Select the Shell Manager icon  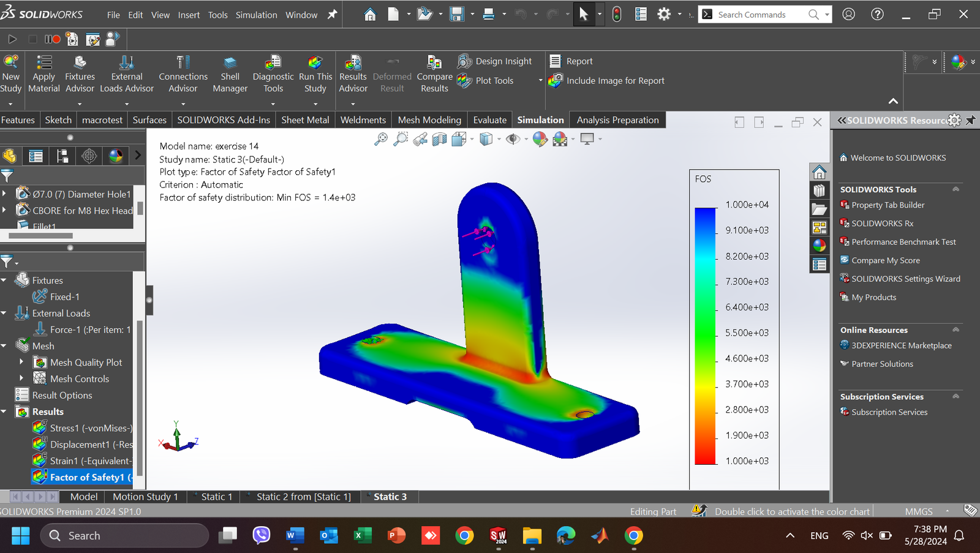point(230,63)
